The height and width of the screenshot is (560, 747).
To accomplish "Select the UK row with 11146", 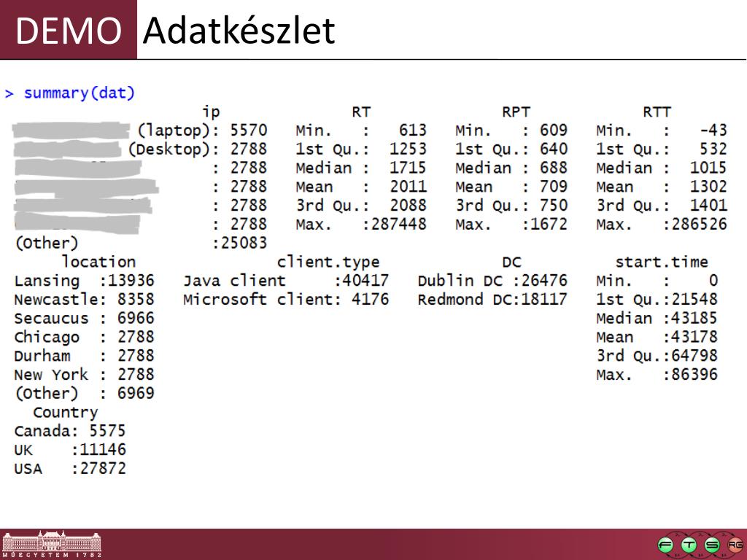I will (70, 449).
